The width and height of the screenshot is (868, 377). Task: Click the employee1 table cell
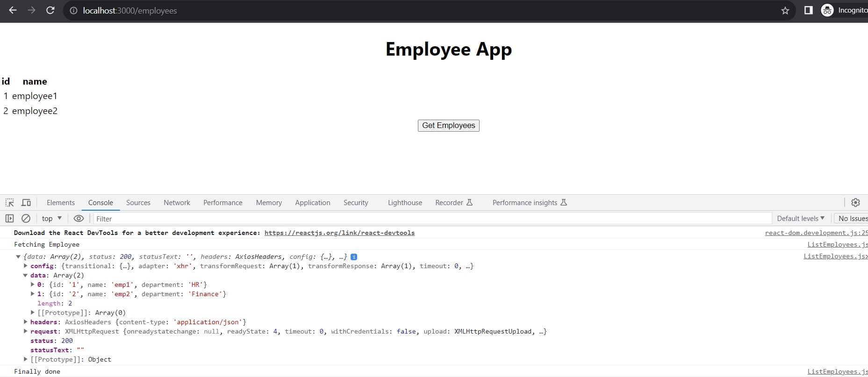(35, 96)
